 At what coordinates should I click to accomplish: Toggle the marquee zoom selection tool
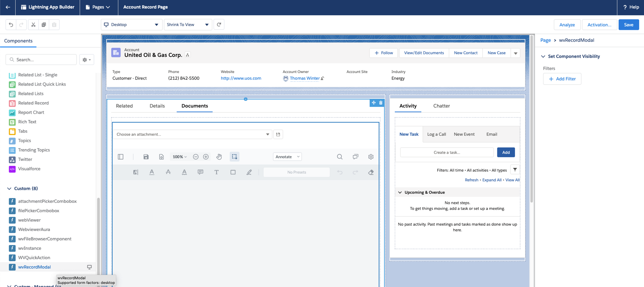click(x=234, y=157)
